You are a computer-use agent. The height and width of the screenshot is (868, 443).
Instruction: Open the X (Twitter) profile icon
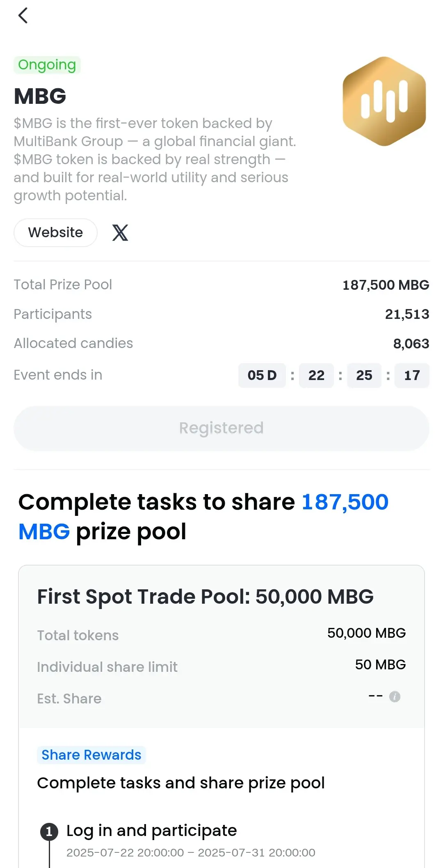click(120, 233)
